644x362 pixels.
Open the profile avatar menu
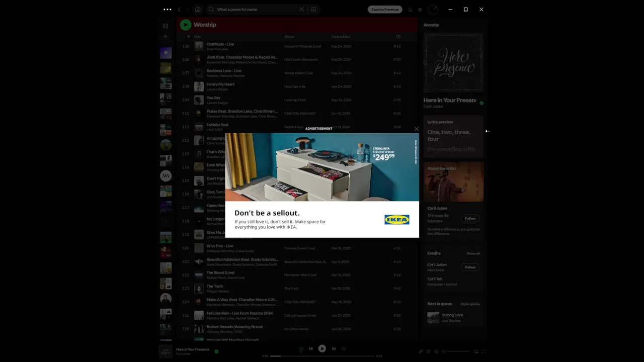pyautogui.click(x=433, y=10)
